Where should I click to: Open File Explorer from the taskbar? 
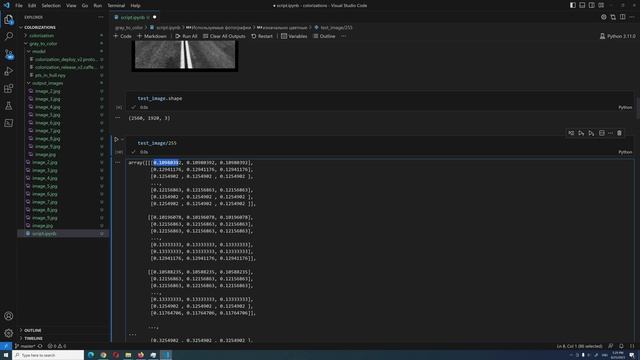(128, 355)
